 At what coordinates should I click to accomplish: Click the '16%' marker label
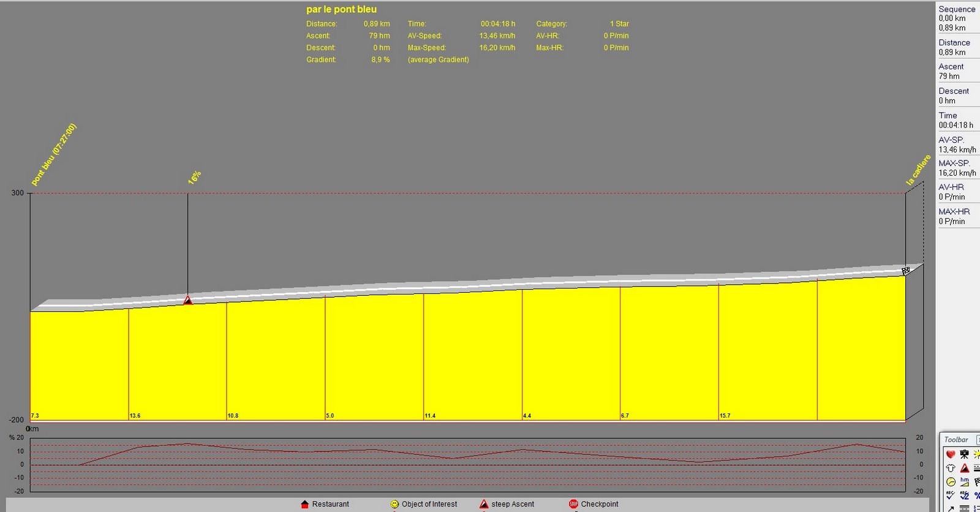[194, 178]
